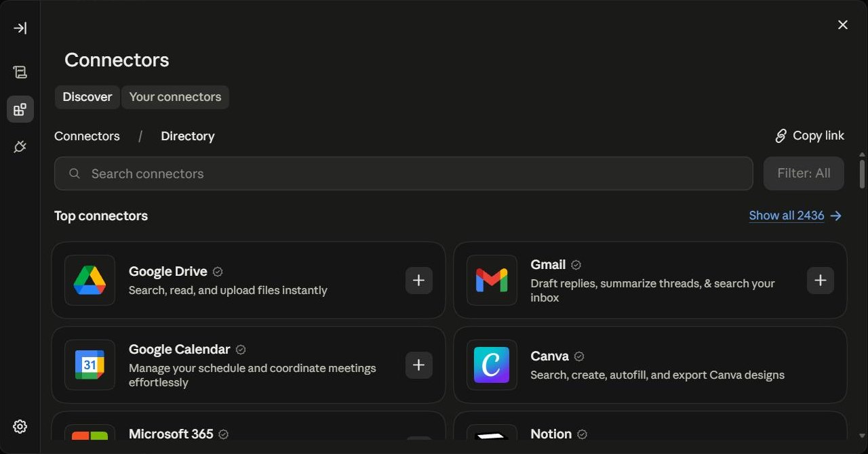Add the Google Calendar connector with plus
The image size is (868, 454).
coord(418,365)
